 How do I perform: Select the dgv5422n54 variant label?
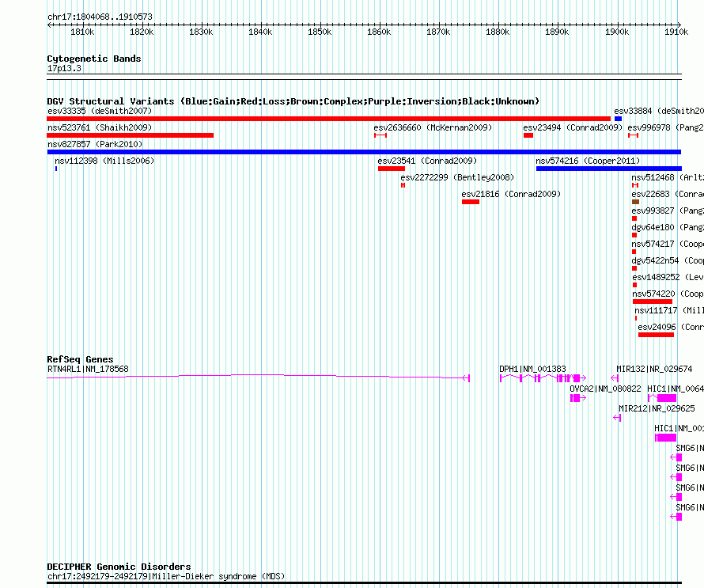click(x=667, y=260)
